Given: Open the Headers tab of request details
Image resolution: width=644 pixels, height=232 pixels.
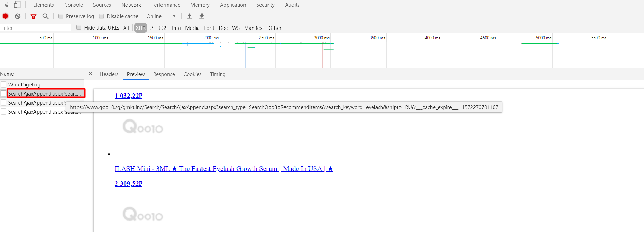Looking at the screenshot, I should (109, 74).
